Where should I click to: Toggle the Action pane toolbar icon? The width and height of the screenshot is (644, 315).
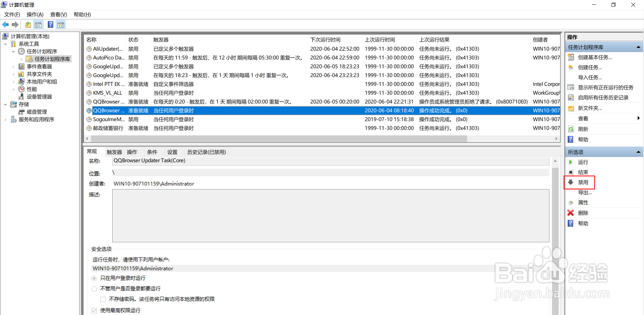point(61,24)
